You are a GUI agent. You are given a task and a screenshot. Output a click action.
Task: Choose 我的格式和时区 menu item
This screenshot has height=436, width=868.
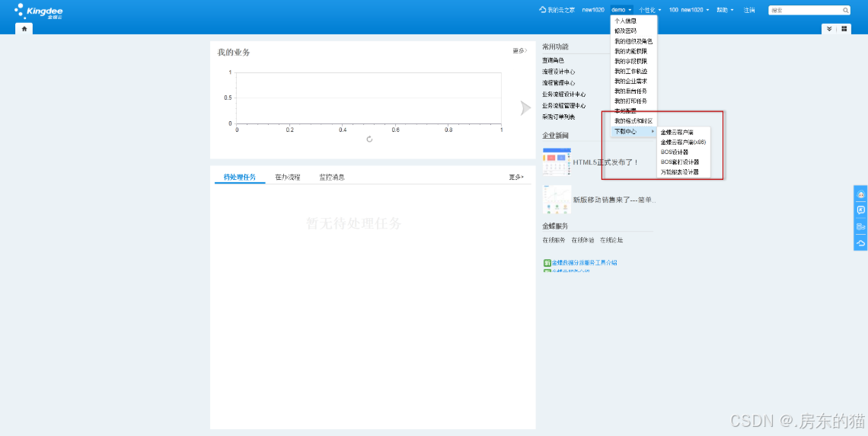click(x=633, y=120)
